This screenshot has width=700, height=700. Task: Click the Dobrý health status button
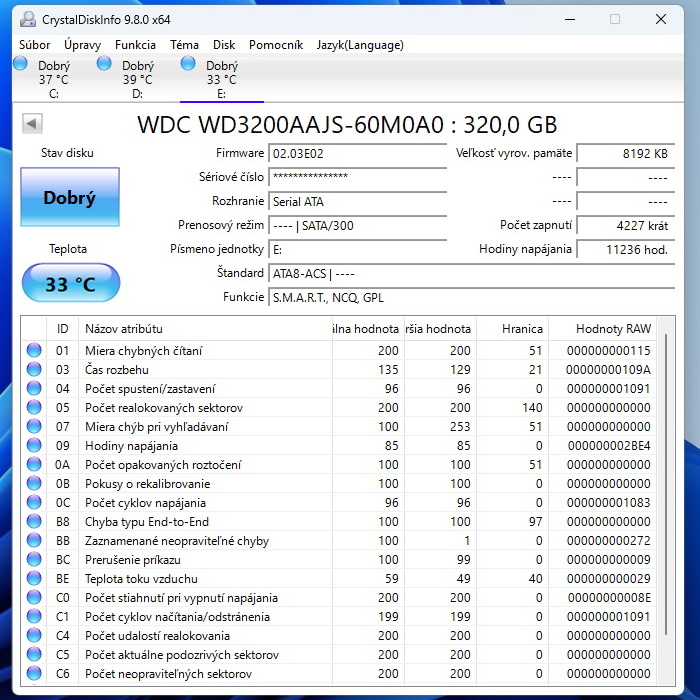(x=70, y=197)
